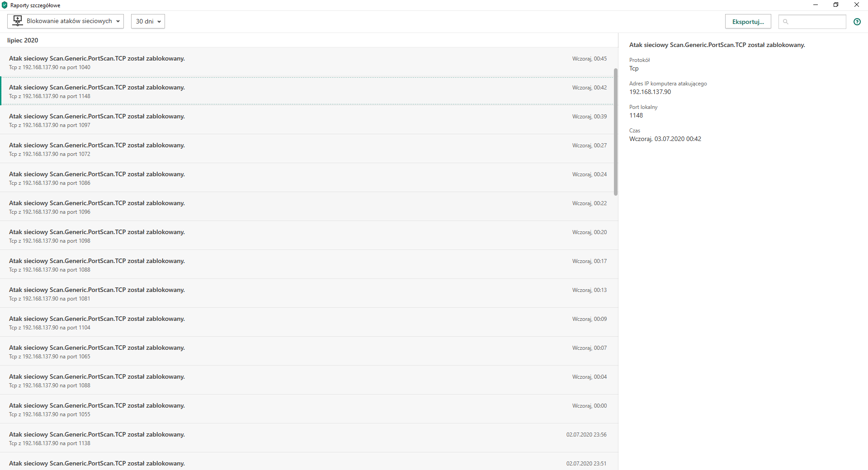Click the Kaspersky shield icon in title bar
The height and width of the screenshot is (470, 868).
coord(5,5)
